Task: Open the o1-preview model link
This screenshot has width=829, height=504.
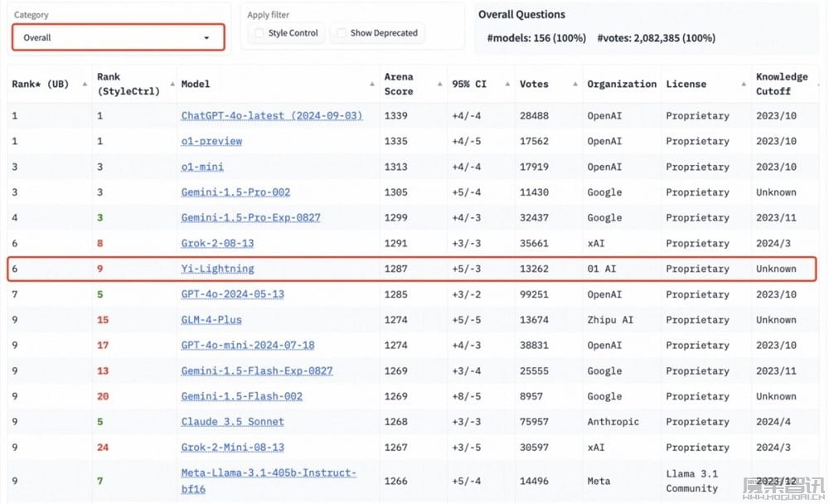Action: 211,141
